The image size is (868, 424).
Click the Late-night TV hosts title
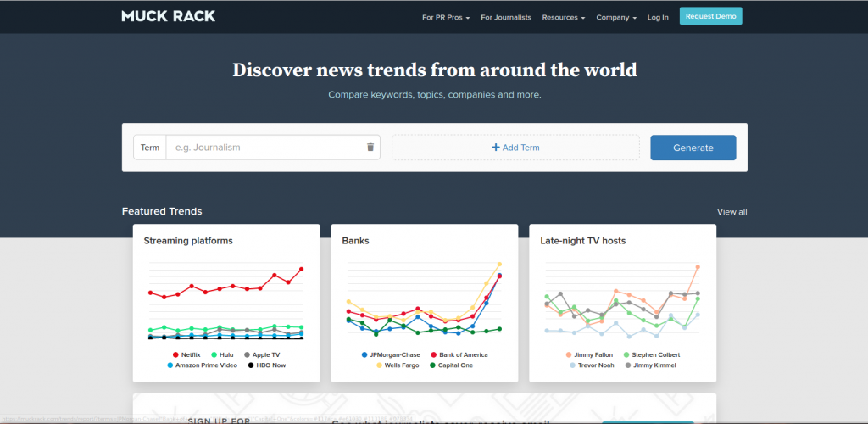click(x=583, y=241)
